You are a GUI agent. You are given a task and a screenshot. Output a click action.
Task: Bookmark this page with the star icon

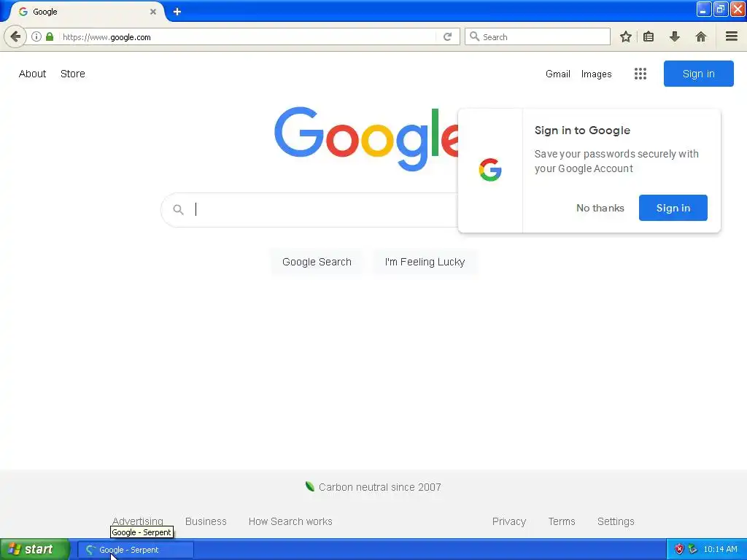coord(625,36)
